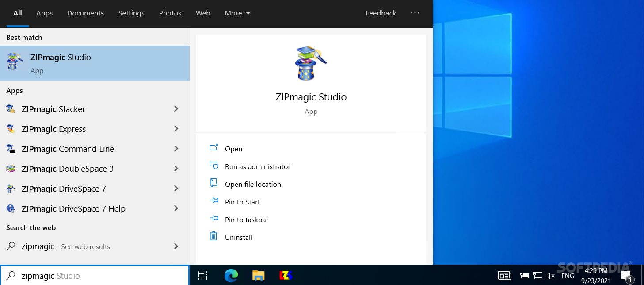Click the ZIPmagic Command Line icon
The image size is (644, 285).
[11, 149]
